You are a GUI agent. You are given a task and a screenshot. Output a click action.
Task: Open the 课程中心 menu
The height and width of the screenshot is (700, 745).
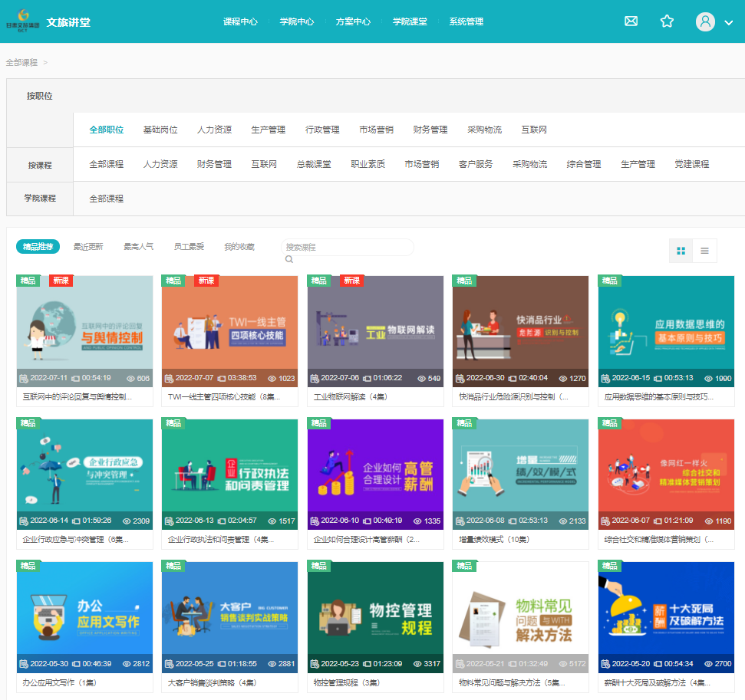tap(240, 21)
